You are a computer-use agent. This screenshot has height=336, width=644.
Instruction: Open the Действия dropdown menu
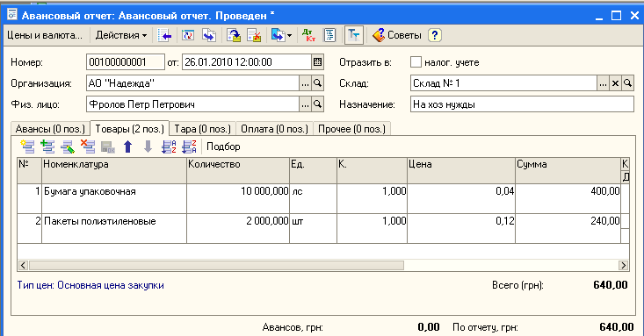coord(121,35)
